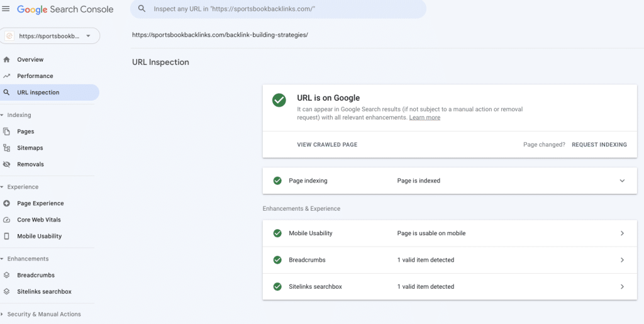The width and height of the screenshot is (644, 324).
Task: Click the Core Web Vitals gauge icon
Action: [x=6, y=220]
